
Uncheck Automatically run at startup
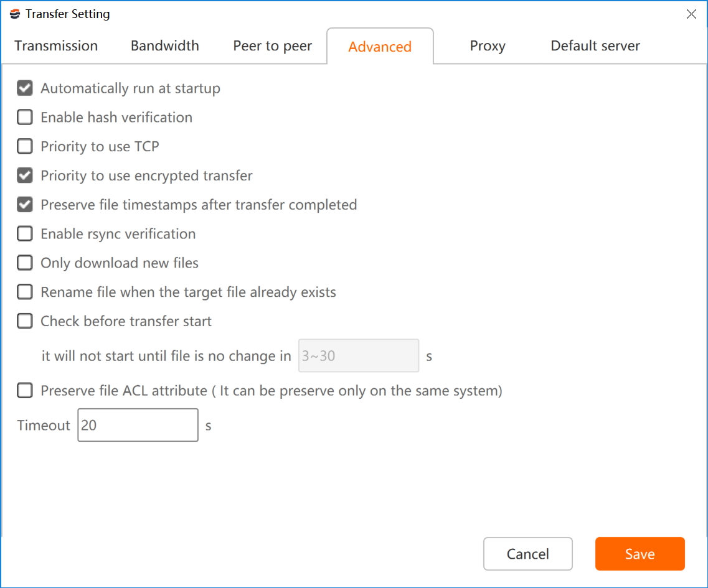tap(25, 88)
